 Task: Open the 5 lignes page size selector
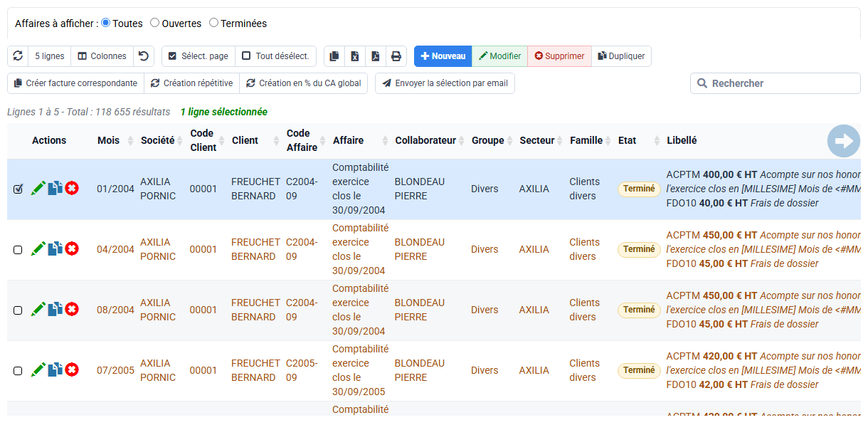(x=50, y=56)
